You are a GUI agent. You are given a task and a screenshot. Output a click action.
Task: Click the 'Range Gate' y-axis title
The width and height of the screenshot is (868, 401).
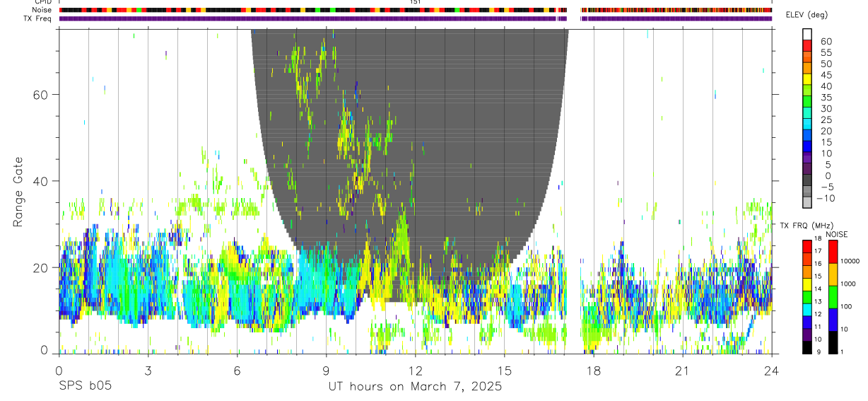(x=18, y=192)
